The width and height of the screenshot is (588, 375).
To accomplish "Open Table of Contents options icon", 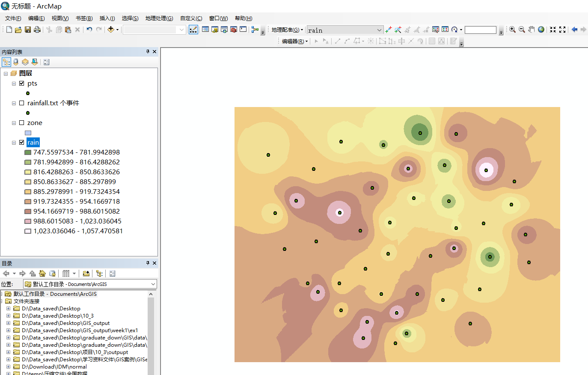I will tap(47, 62).
